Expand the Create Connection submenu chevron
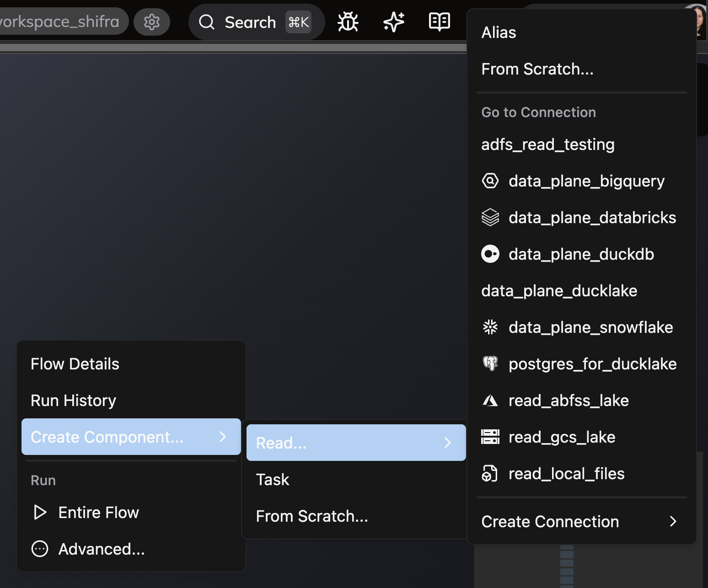This screenshot has height=588, width=708. click(x=673, y=521)
